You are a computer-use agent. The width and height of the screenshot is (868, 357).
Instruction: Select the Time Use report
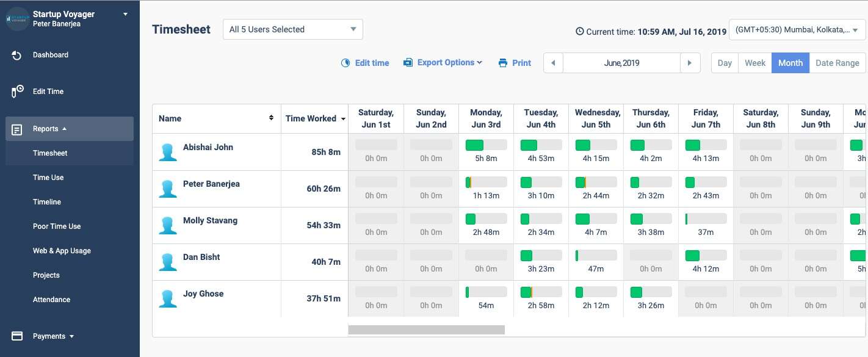coord(48,177)
